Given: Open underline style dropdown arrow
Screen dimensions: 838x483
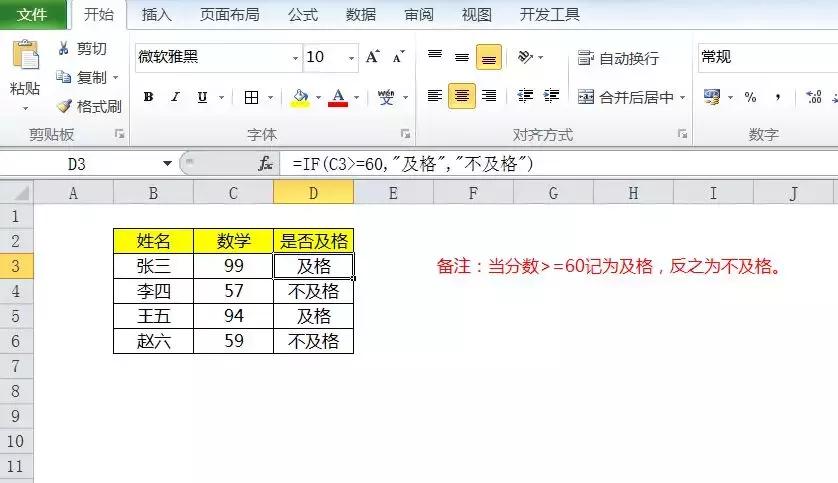Looking at the screenshot, I should (x=221, y=97).
